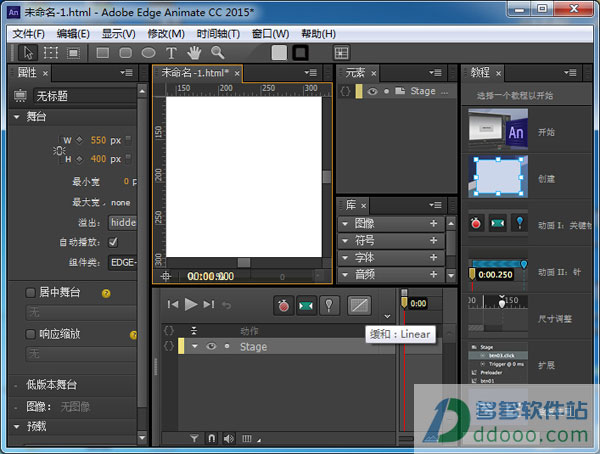600x454 pixels.
Task: Click the stage title field 无标题
Action: coord(85,96)
